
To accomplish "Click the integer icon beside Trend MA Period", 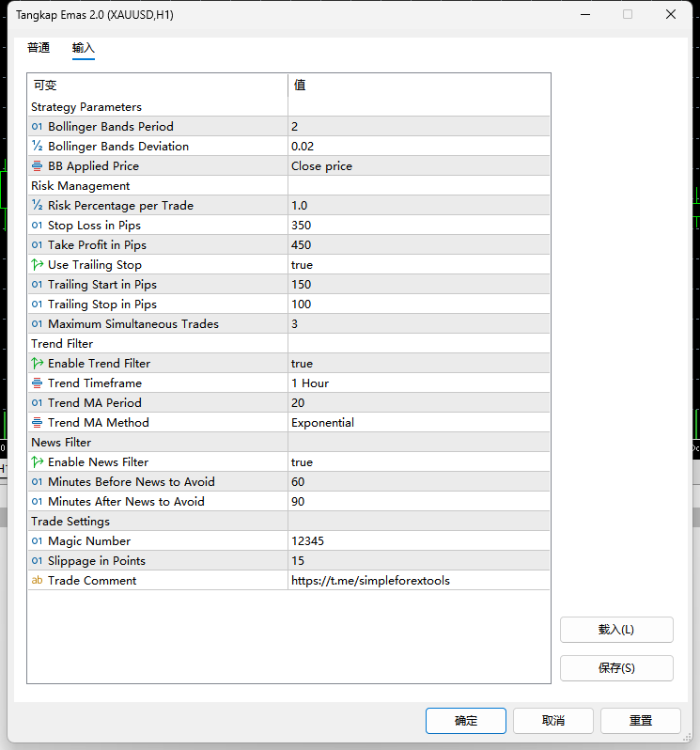I will click(37, 403).
